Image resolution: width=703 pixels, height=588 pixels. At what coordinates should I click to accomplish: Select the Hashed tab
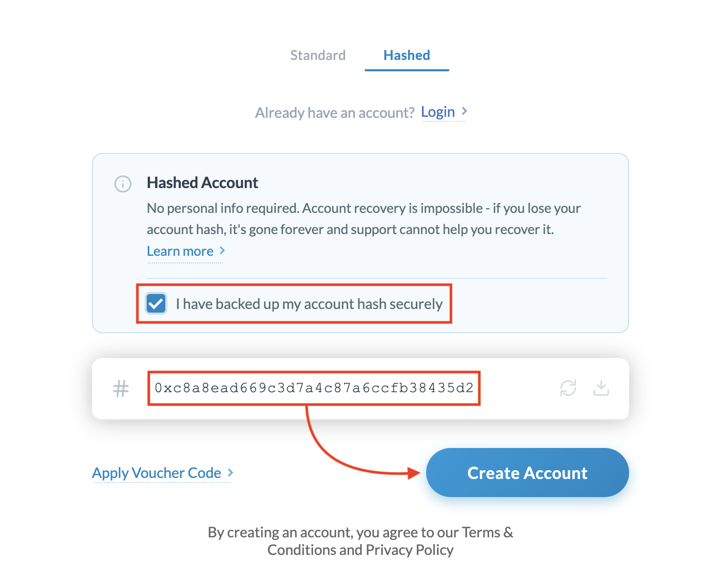[407, 55]
